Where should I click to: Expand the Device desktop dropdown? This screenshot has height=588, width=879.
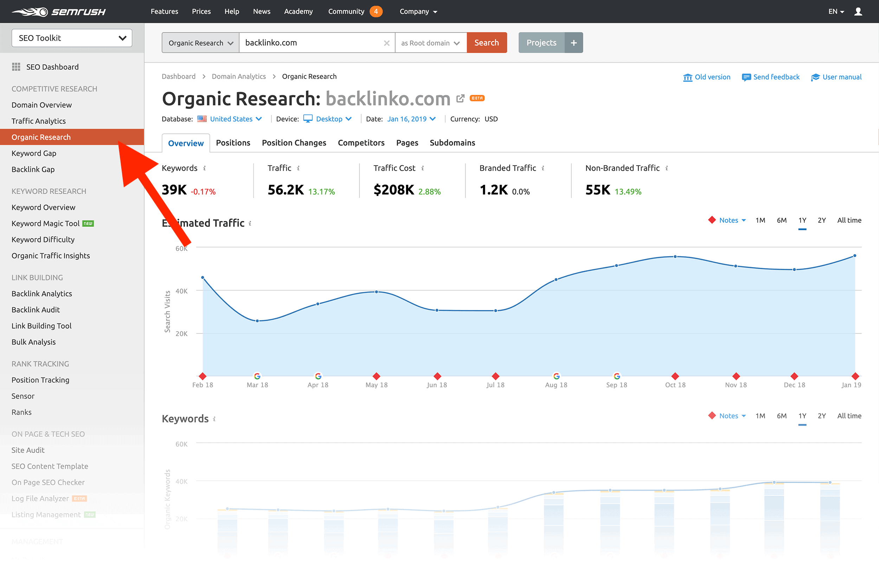pyautogui.click(x=328, y=119)
